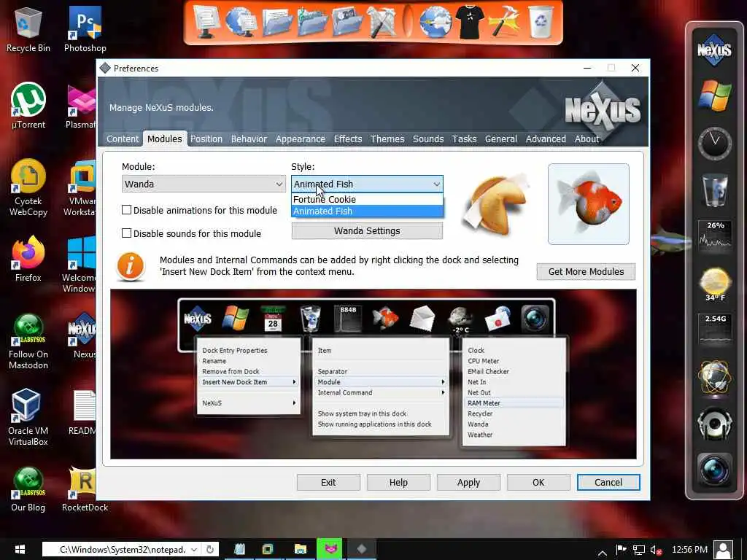This screenshot has height=560, width=747.
Task: Click refresh button beside taskbar address bar
Action: click(209, 550)
